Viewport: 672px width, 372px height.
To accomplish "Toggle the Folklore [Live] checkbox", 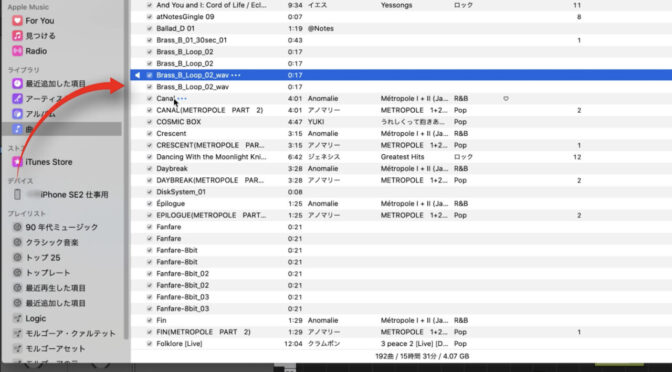I will pyautogui.click(x=149, y=344).
